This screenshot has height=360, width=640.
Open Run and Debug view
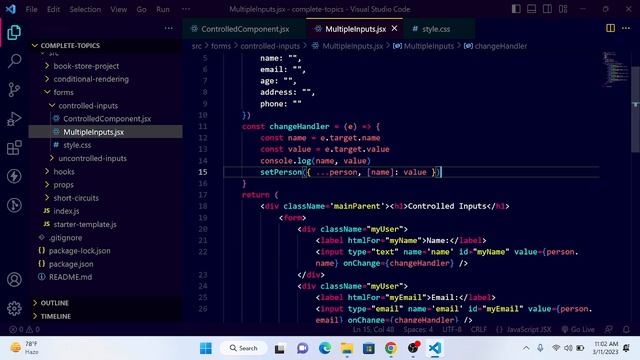[14, 119]
